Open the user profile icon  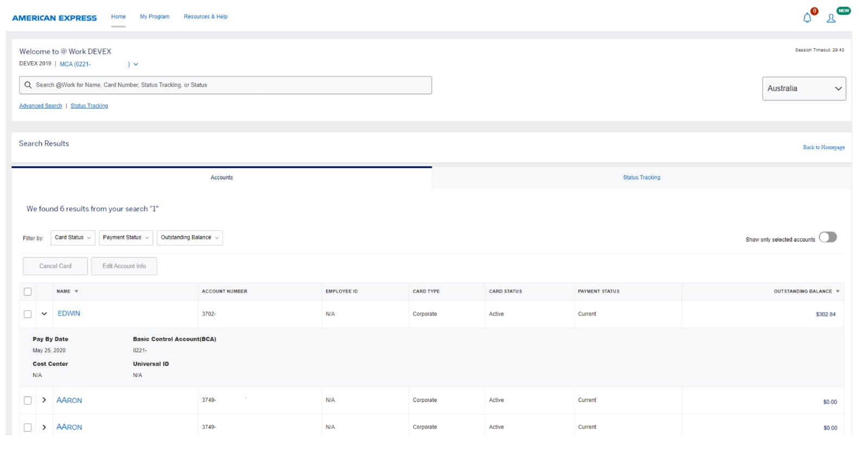click(x=831, y=18)
